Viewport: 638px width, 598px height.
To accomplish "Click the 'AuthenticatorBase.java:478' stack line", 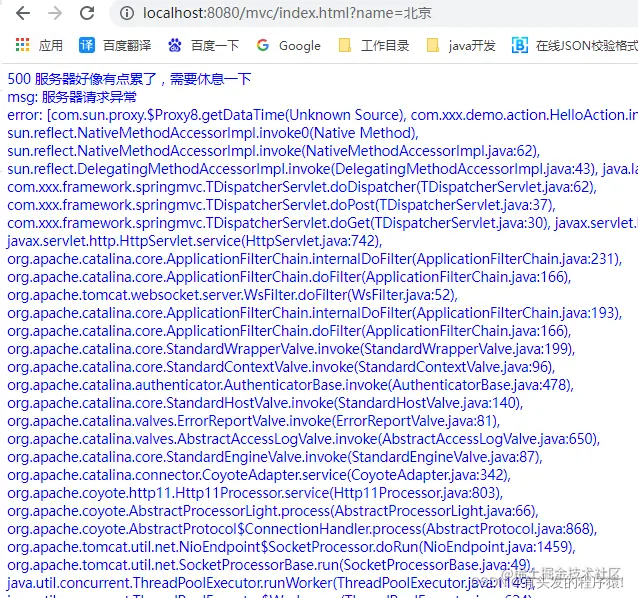I will 290,385.
